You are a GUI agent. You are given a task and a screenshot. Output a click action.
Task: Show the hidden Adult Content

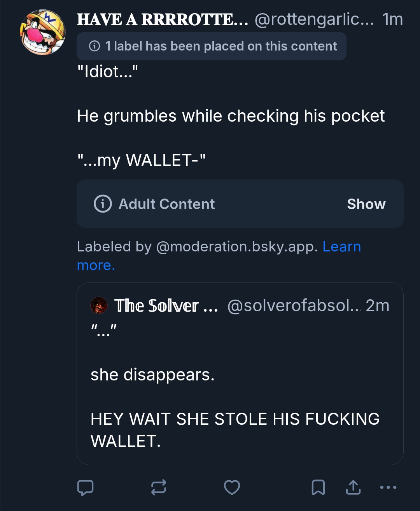[366, 204]
